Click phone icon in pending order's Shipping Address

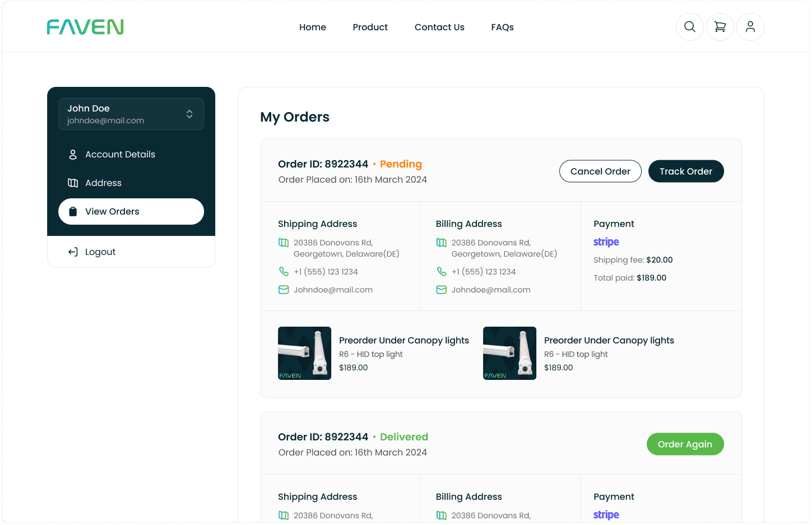point(284,272)
